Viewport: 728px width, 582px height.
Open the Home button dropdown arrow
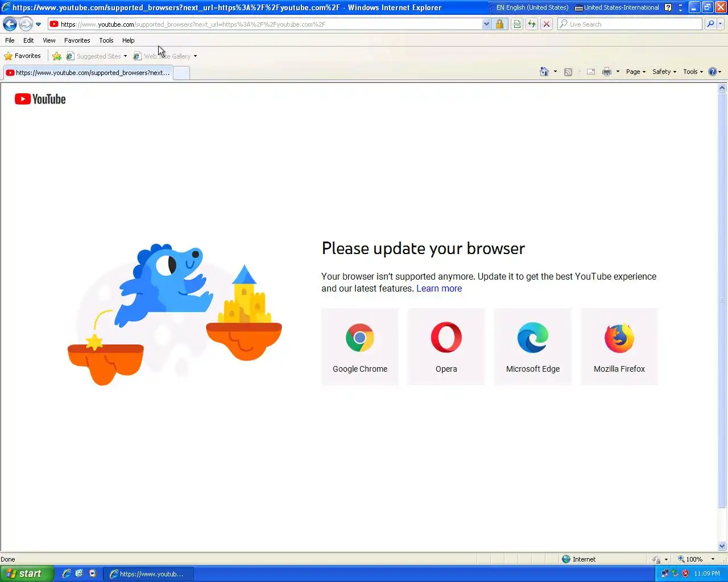click(x=555, y=72)
